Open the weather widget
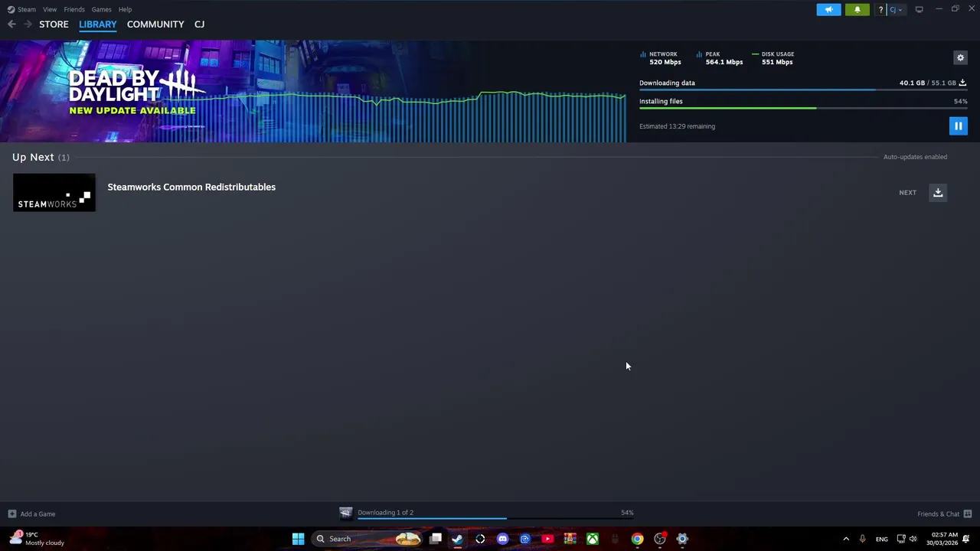 [x=37, y=539]
